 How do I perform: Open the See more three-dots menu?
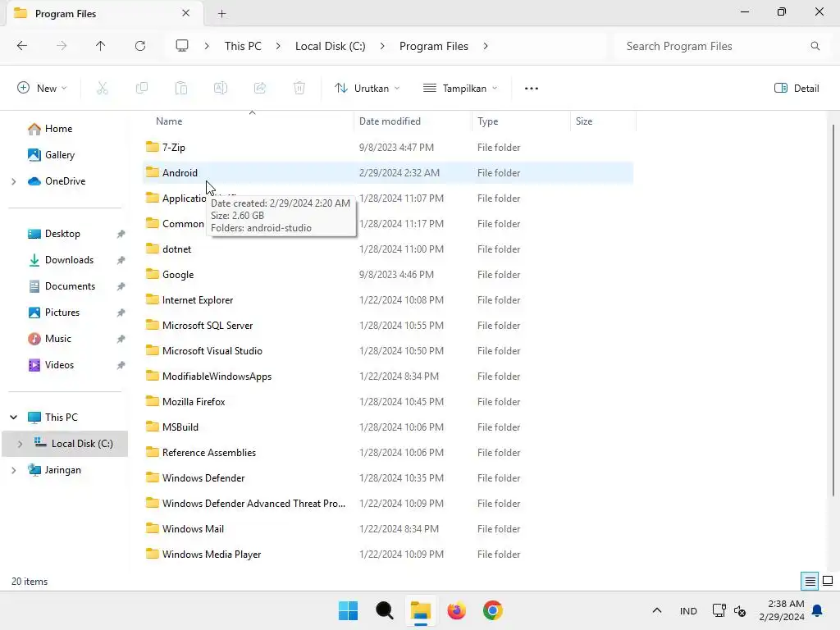532,89
